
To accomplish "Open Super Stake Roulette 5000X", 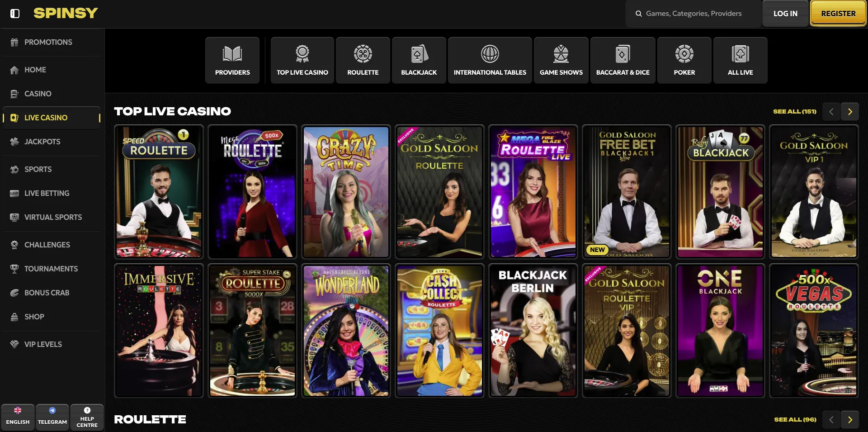I will coord(252,331).
